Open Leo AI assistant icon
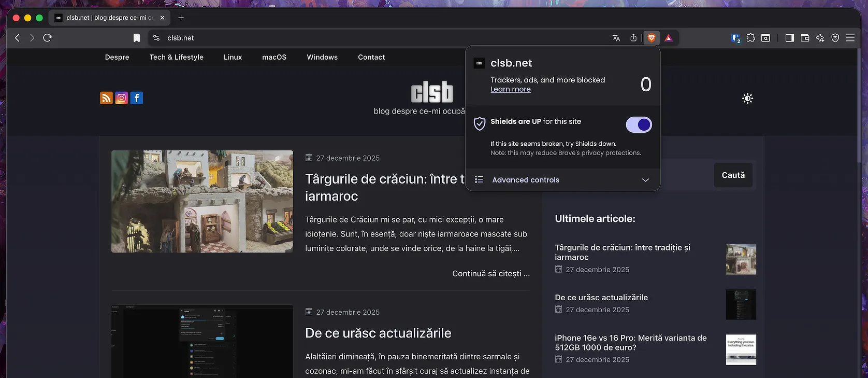This screenshot has height=378, width=868. click(x=820, y=38)
